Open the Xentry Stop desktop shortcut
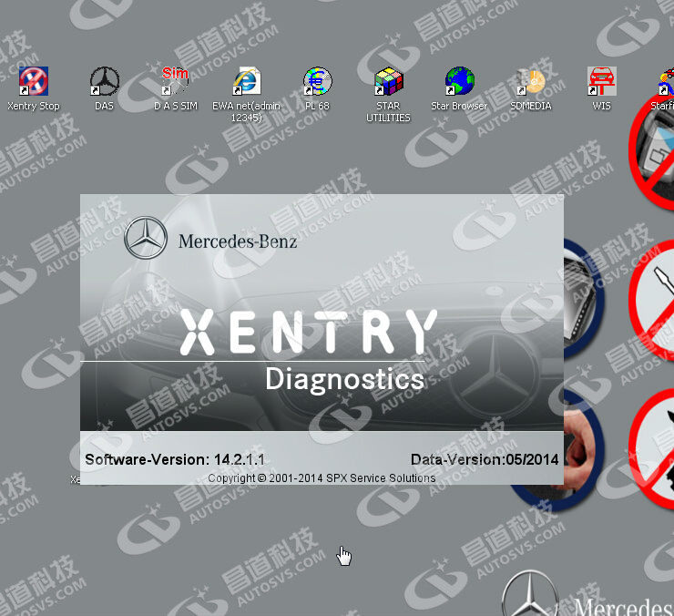This screenshot has width=674, height=616. (x=34, y=81)
